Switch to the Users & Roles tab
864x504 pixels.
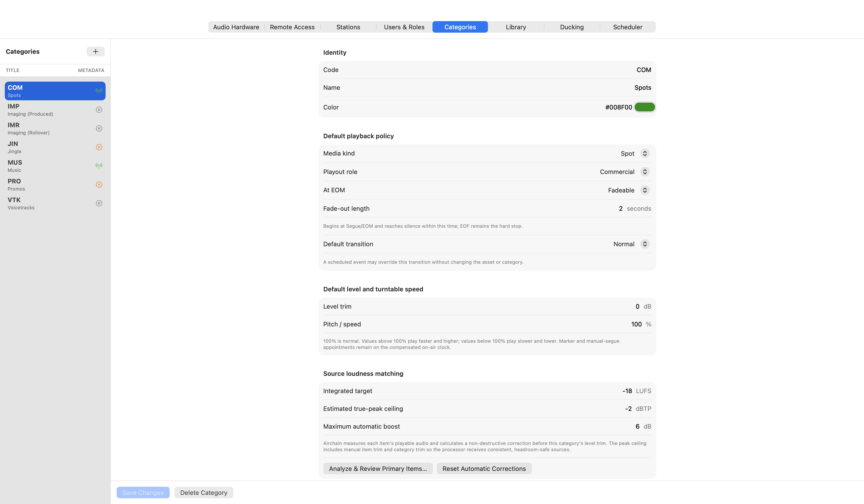[x=404, y=27]
